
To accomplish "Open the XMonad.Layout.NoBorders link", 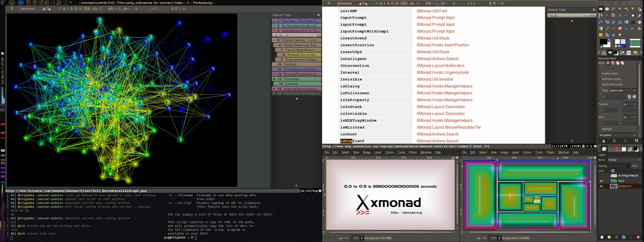I will pyautogui.click(x=440, y=66).
